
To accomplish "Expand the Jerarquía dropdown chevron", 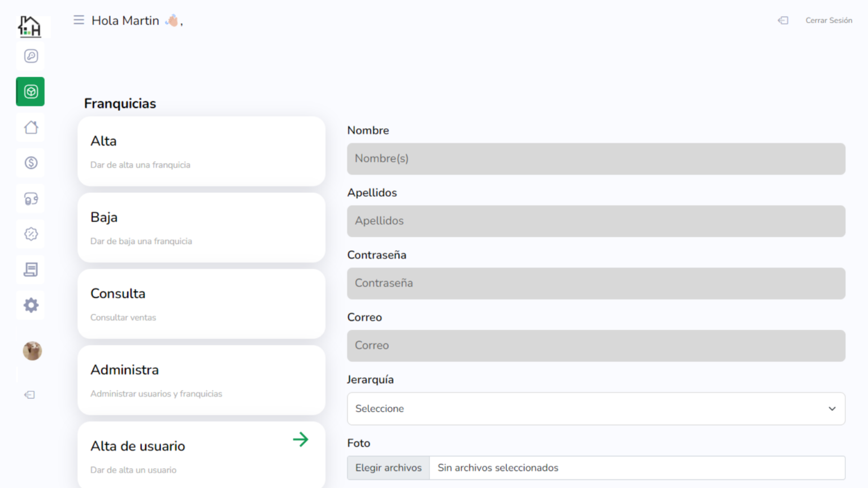I will coord(831,408).
